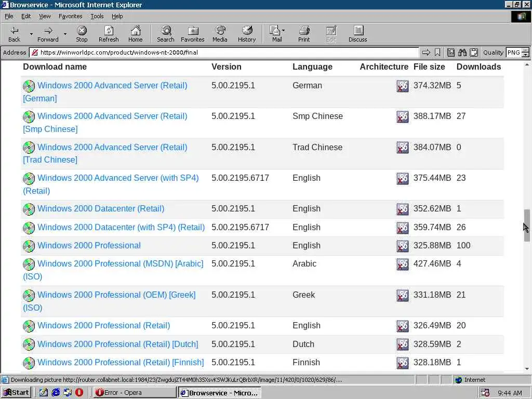Open the Back history dropdown arrow
This screenshot has width=532, height=399.
coord(31,34)
